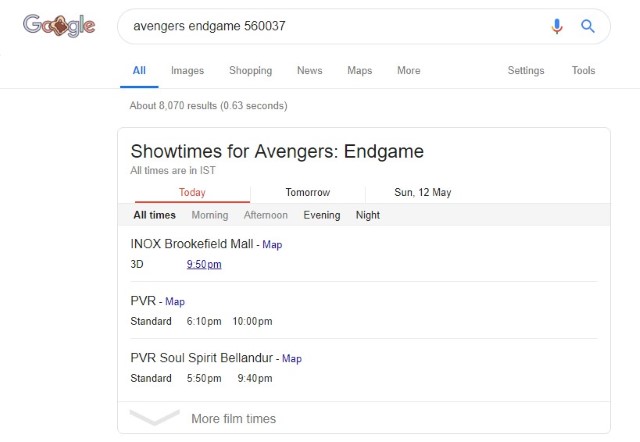Switch to the Images tab
The height and width of the screenshot is (442, 640).
(x=187, y=70)
